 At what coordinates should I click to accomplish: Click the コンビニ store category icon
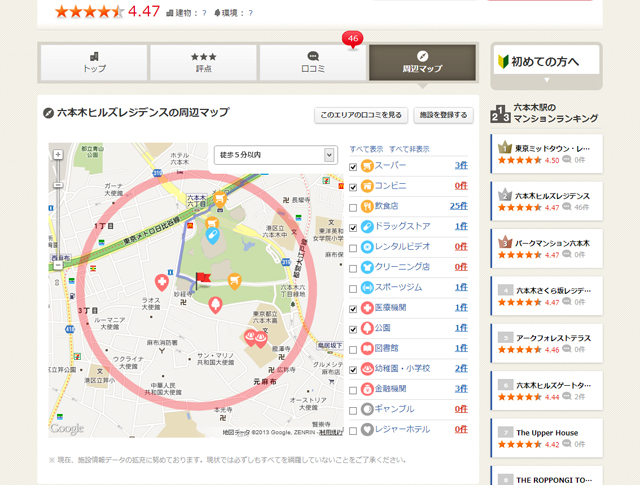coord(367,186)
